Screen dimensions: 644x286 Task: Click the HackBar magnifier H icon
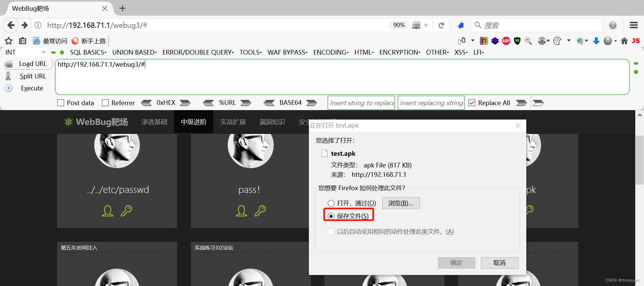coord(528,41)
